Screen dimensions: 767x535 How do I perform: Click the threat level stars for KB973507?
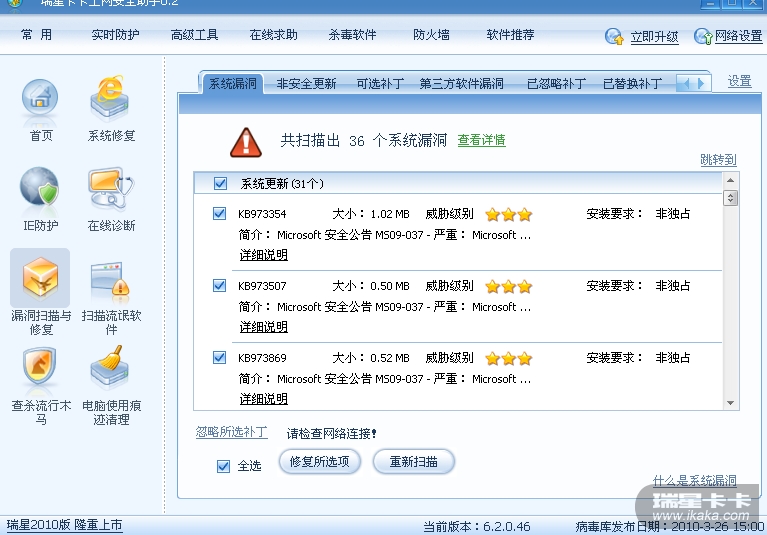(x=508, y=286)
